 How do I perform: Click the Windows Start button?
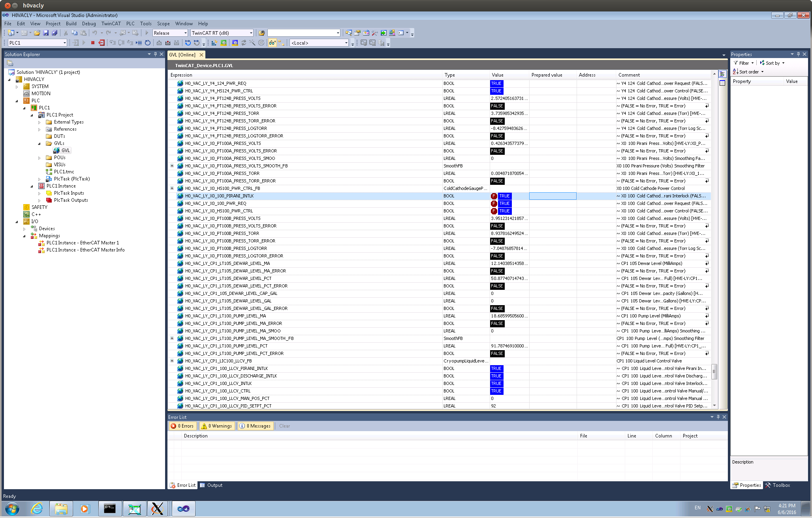point(12,509)
